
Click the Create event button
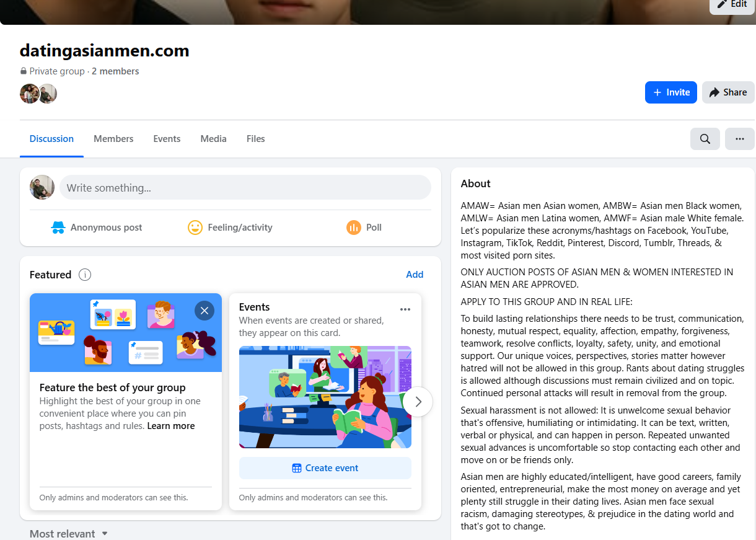(325, 468)
